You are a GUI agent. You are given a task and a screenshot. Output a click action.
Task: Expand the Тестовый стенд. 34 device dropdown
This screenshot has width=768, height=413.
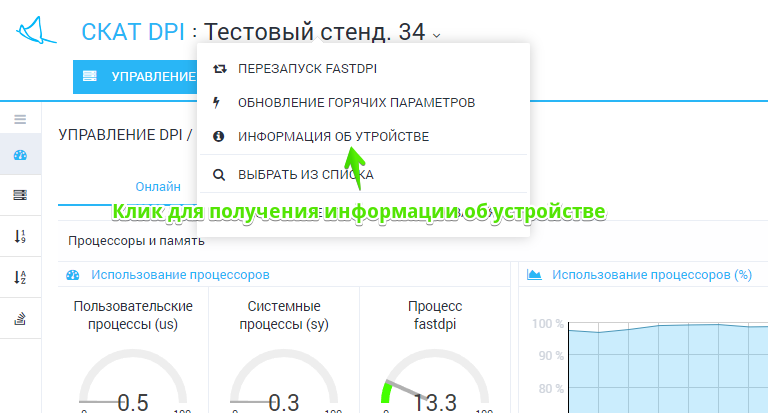click(x=435, y=34)
